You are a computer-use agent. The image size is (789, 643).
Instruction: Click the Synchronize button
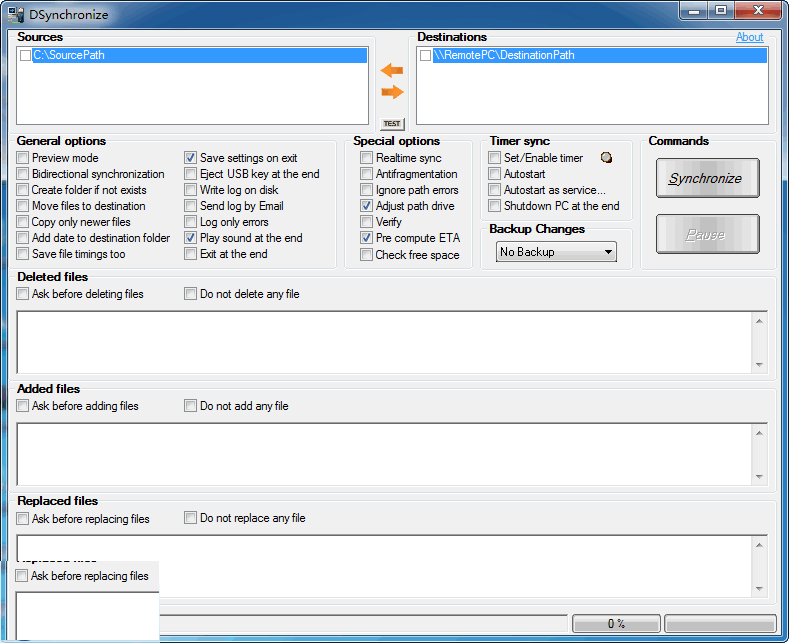pos(707,178)
